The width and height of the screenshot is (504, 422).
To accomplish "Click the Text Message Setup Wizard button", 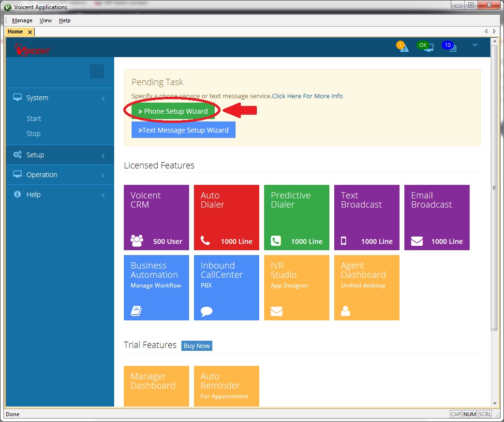I will 183,130.
